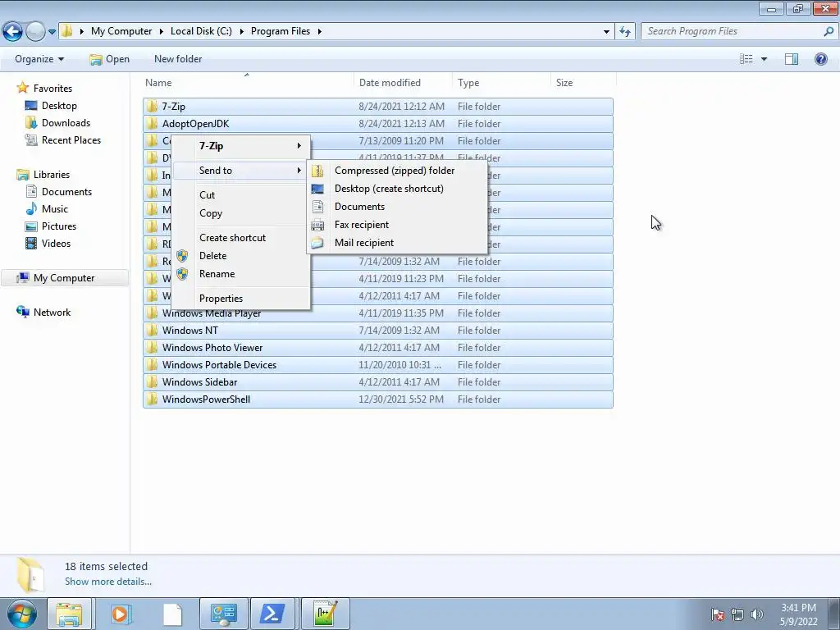Image resolution: width=840 pixels, height=630 pixels.
Task: Click the Open toolbar button
Action: point(109,59)
